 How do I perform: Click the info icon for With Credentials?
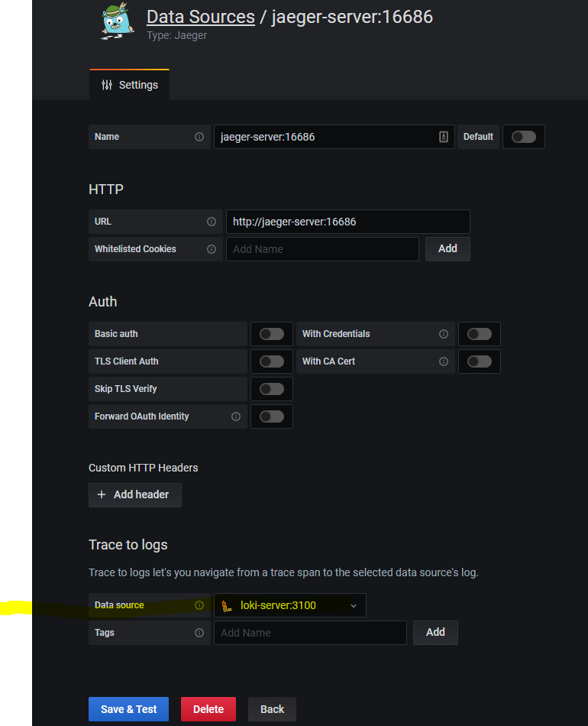444,334
